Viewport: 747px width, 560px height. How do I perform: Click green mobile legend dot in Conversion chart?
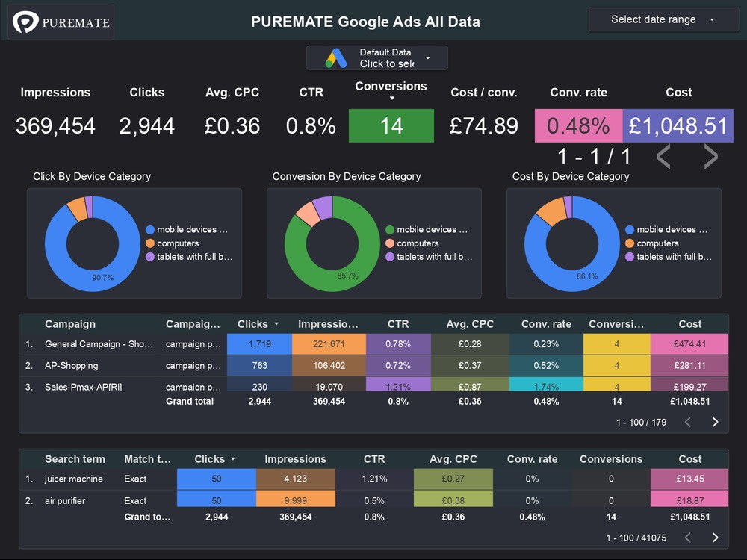pyautogui.click(x=390, y=229)
